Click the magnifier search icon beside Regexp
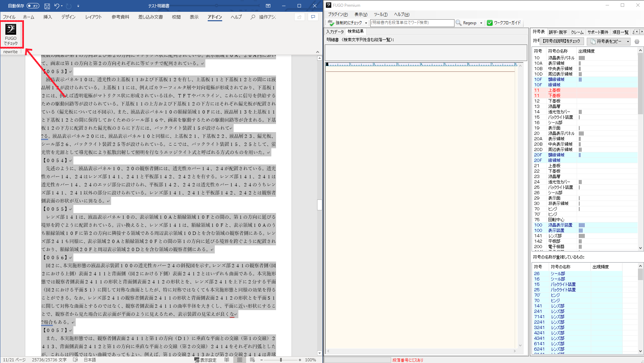 pyautogui.click(x=458, y=23)
